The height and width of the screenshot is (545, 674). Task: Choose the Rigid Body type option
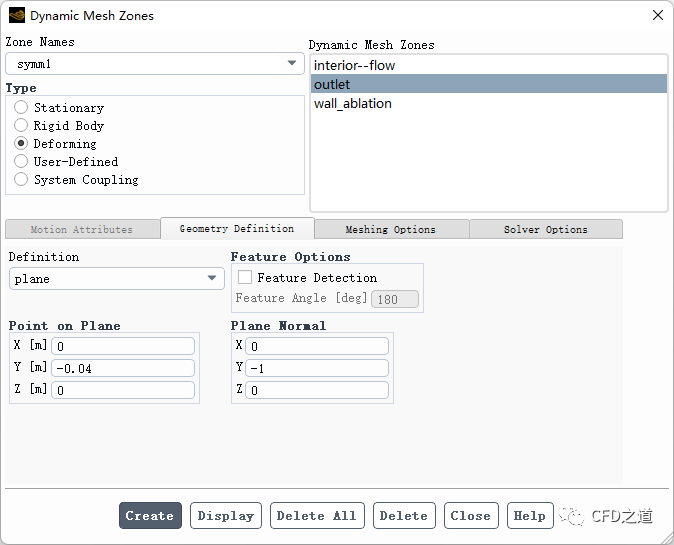[21, 125]
